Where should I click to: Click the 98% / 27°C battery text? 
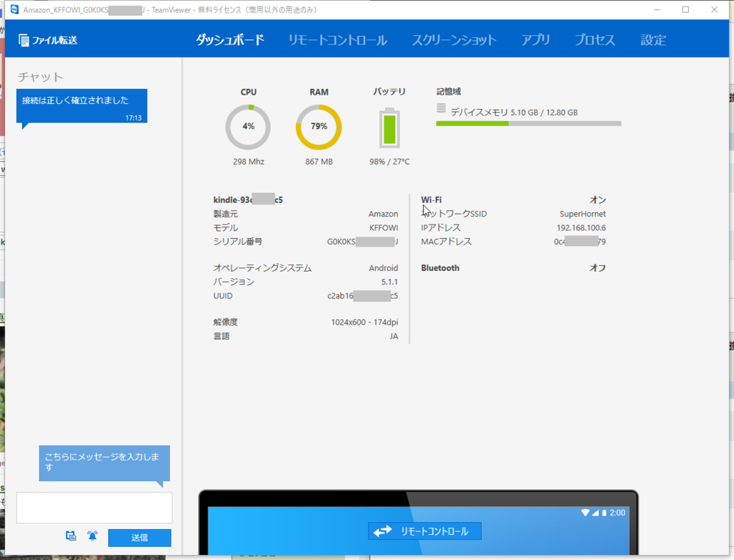[389, 161]
